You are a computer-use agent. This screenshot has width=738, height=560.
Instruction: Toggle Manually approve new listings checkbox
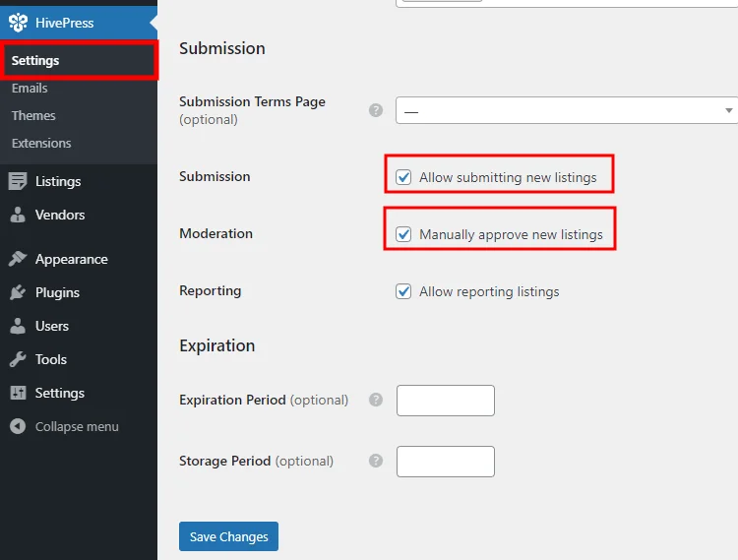[403, 234]
